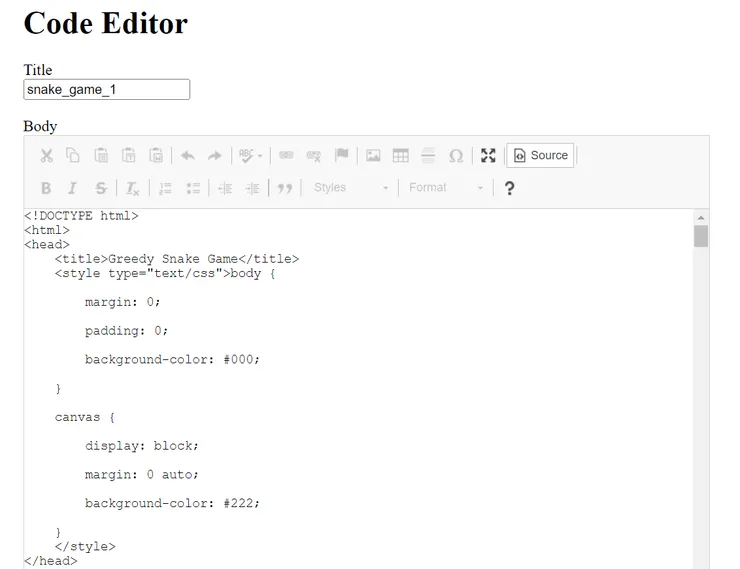Image resolution: width=740 pixels, height=569 pixels.
Task: Click Paste from Word icon
Action: [156, 156]
